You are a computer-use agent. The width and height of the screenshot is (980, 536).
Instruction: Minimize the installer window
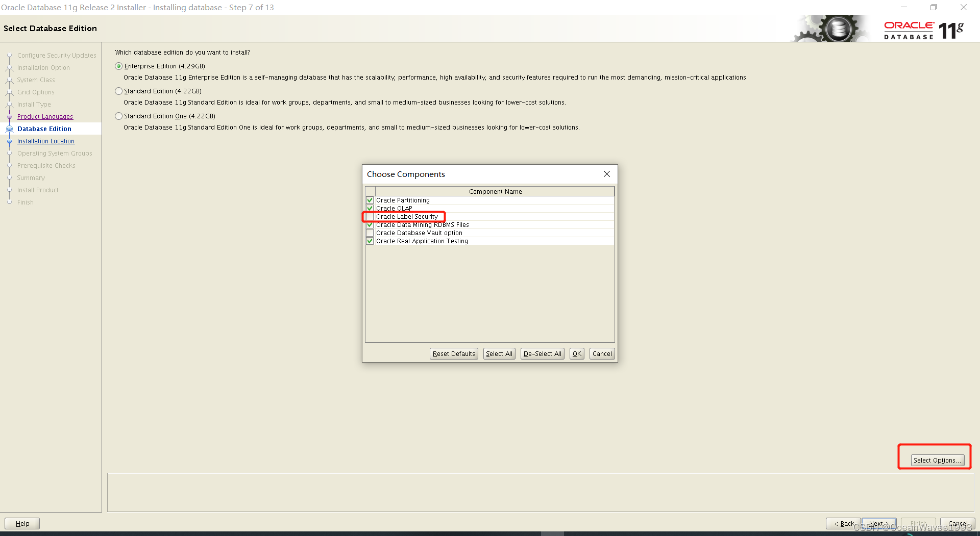(x=904, y=7)
